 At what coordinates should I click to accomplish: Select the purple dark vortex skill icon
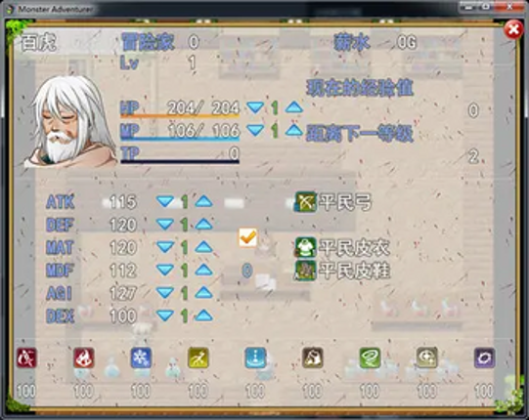pos(484,358)
